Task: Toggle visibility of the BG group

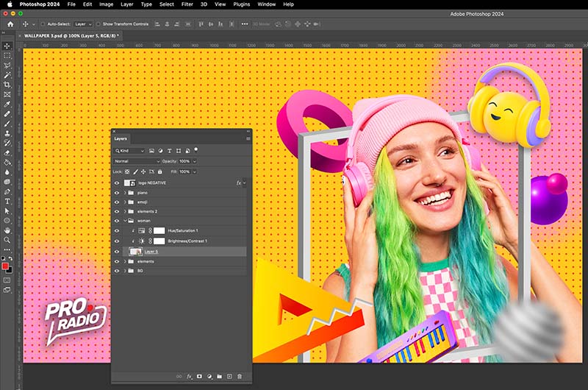Action: [117, 272]
